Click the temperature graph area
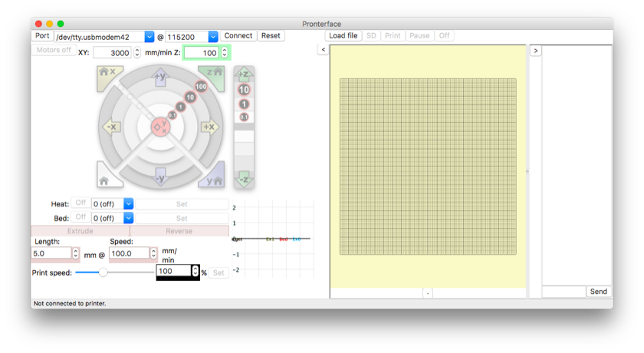 pyautogui.click(x=273, y=239)
